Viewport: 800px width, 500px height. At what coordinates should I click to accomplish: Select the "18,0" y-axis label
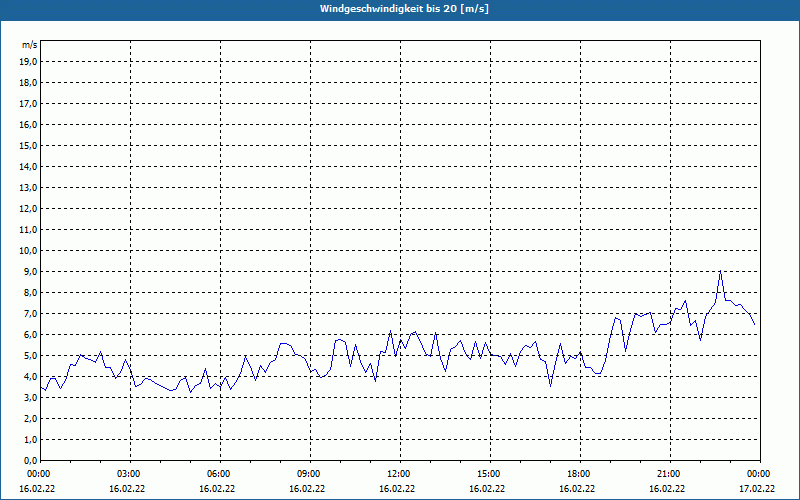click(x=29, y=83)
